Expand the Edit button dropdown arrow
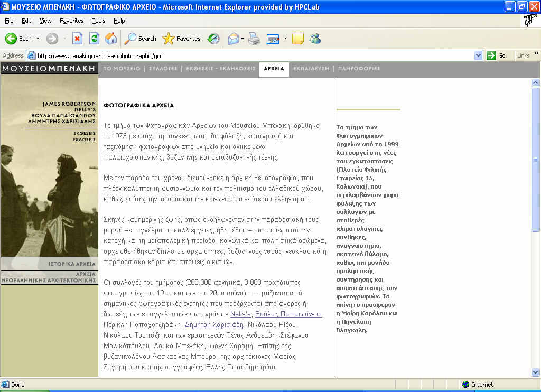Viewport: 541px width, 392px height. click(x=285, y=39)
